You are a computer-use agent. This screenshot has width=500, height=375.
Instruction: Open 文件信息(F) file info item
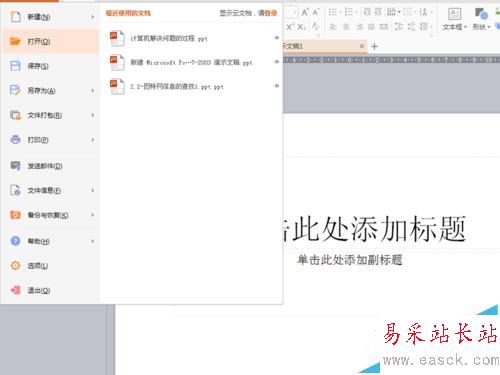tap(50, 190)
